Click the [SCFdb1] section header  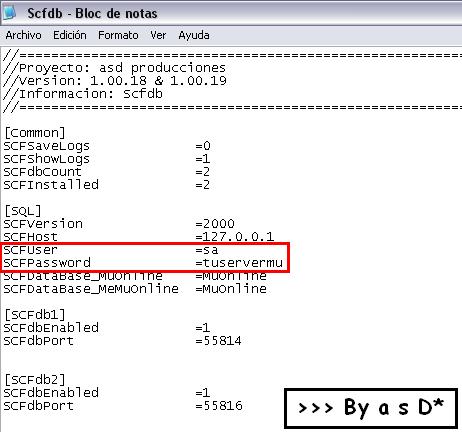tap(35, 315)
